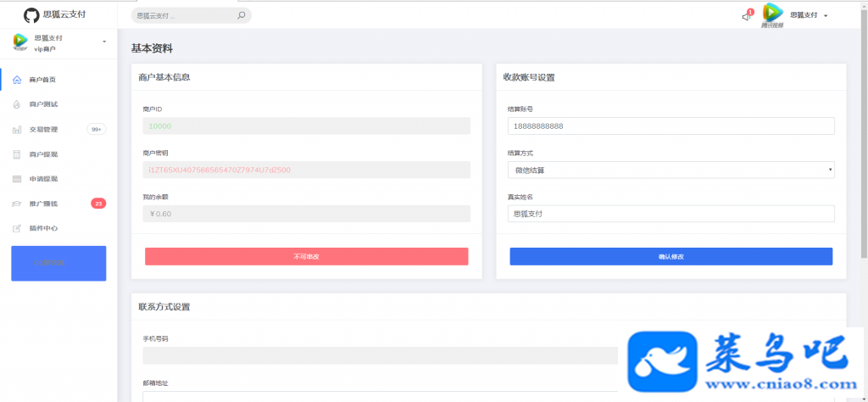Click the 结算账号 input field
The height and width of the screenshot is (402, 868).
[x=671, y=126]
